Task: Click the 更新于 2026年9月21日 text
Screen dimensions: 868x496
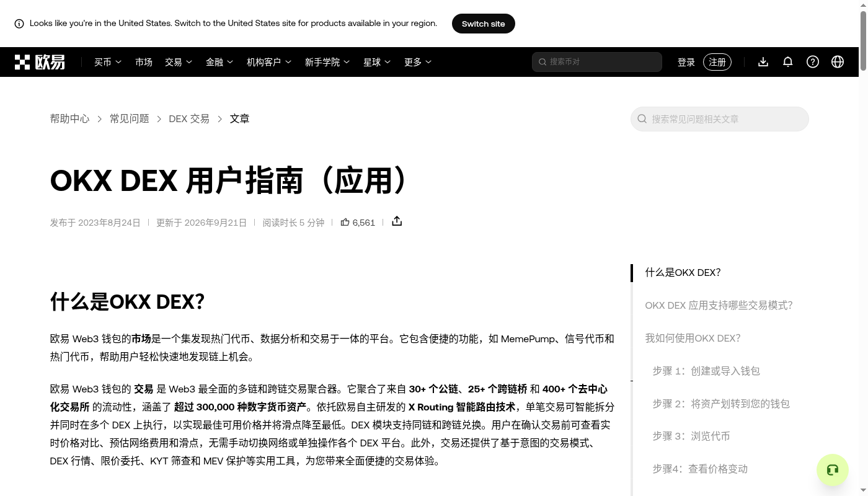Action: [x=201, y=223]
